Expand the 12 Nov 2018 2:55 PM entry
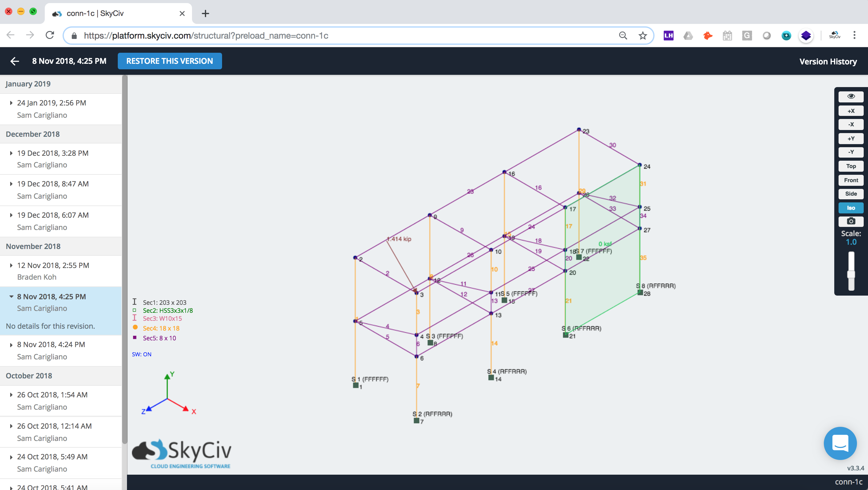The height and width of the screenshot is (490, 868). point(12,265)
